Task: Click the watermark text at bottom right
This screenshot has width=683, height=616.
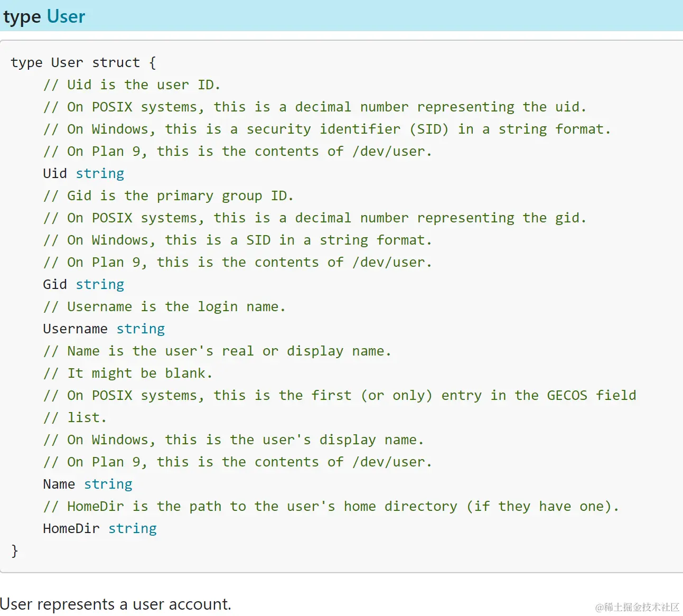Action: (x=637, y=607)
